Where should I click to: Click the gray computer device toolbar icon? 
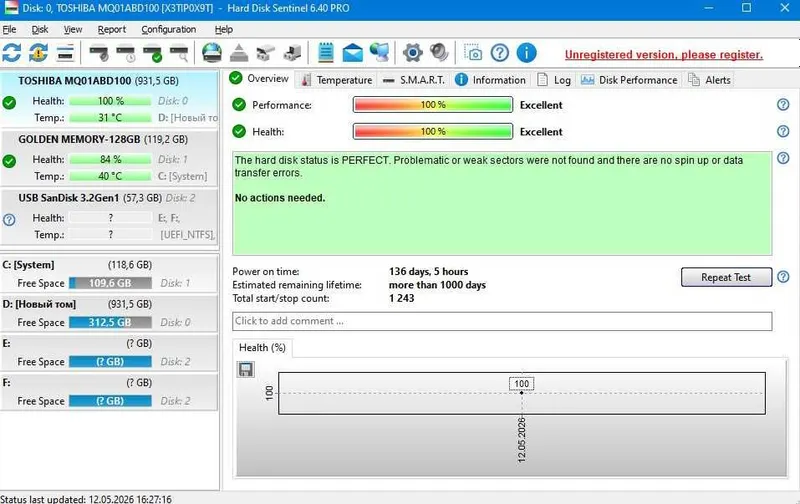pyautogui.click(x=292, y=53)
